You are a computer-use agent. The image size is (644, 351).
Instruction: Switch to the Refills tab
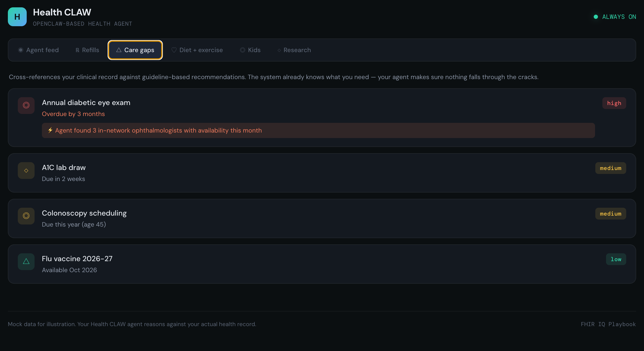tap(87, 50)
